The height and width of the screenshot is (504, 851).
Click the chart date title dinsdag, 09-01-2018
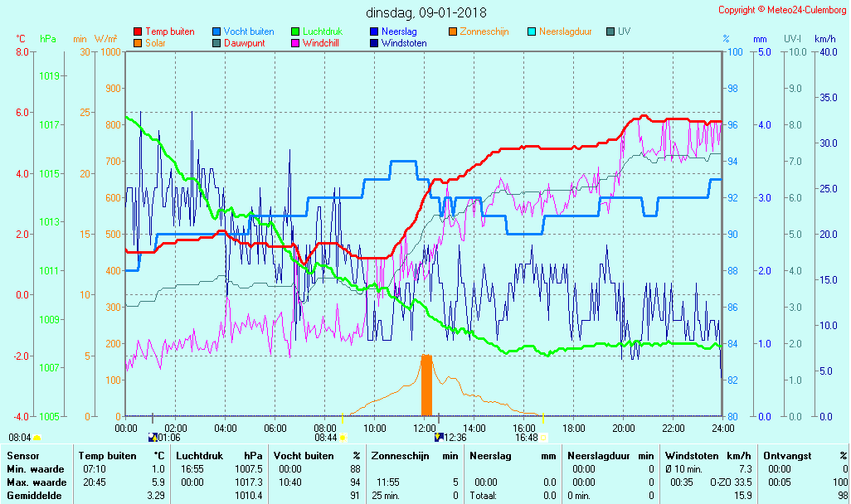[x=426, y=12]
